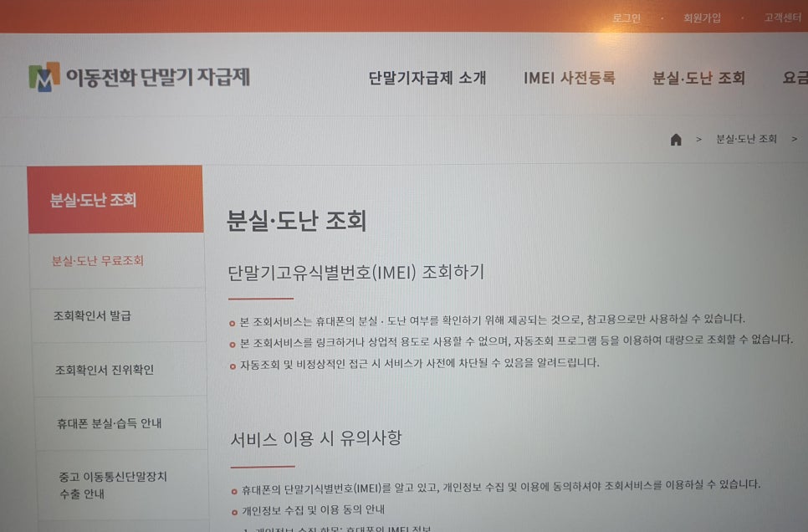Viewport: 808px width, 532px height.
Task: Open 고객센터 in the top bar
Action: pyautogui.click(x=783, y=18)
